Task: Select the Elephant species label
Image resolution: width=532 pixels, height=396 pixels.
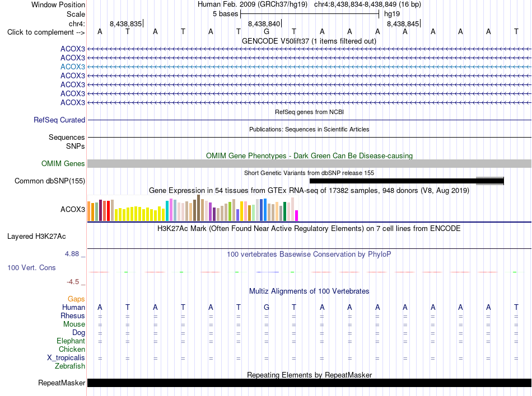Action: pos(71,341)
